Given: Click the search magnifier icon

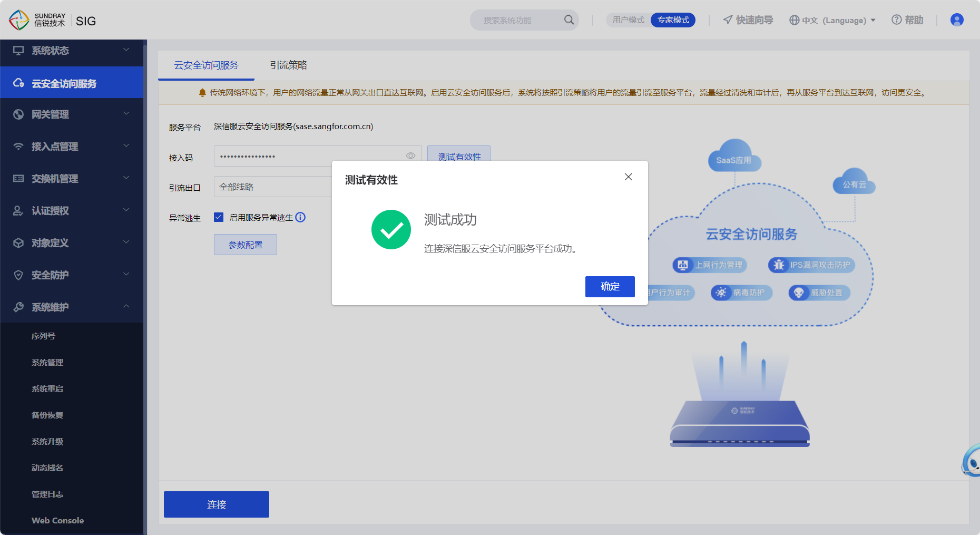Looking at the screenshot, I should [569, 20].
